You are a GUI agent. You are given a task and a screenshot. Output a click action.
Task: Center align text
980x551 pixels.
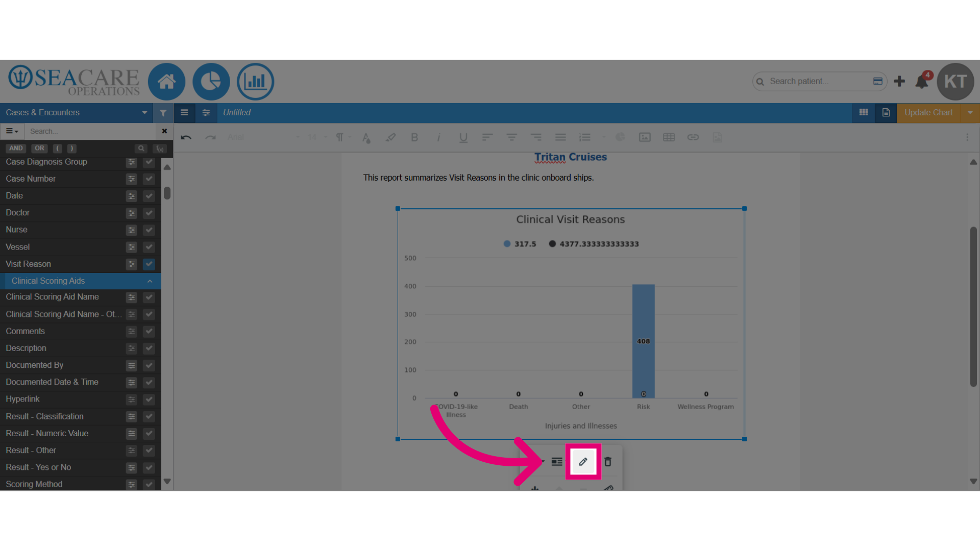pos(511,137)
